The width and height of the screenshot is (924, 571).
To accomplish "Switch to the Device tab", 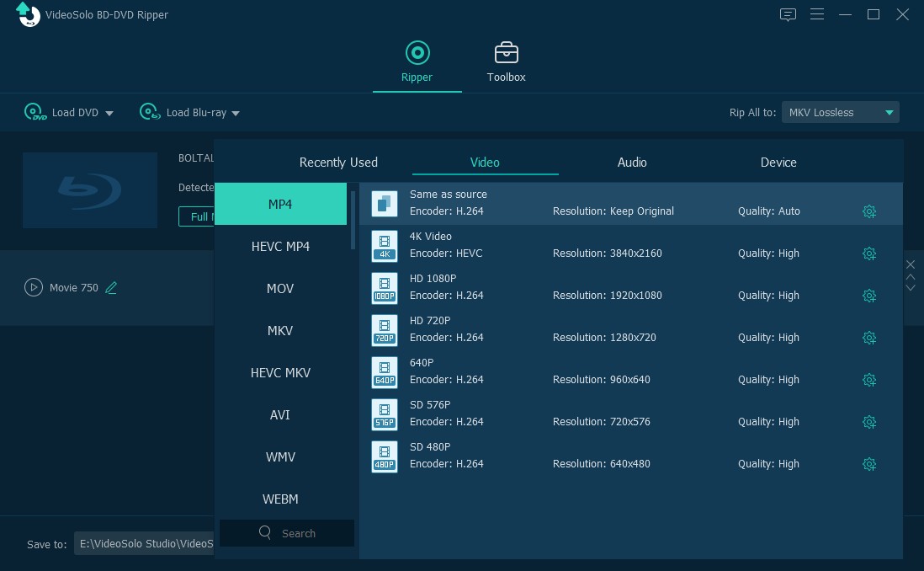I will (778, 162).
